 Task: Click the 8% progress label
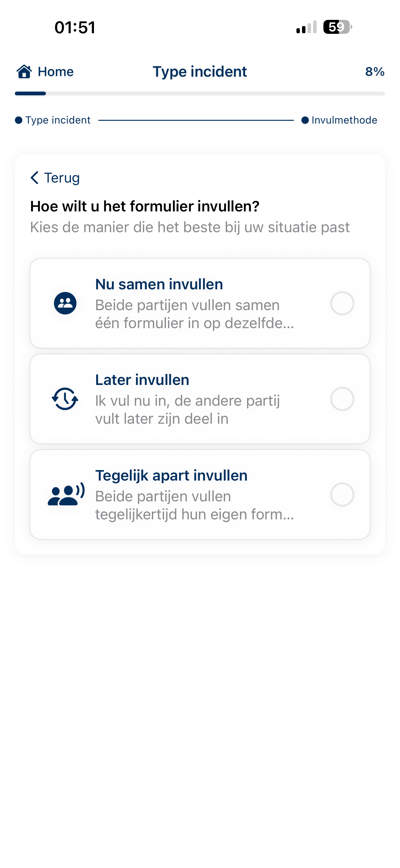pyautogui.click(x=375, y=71)
